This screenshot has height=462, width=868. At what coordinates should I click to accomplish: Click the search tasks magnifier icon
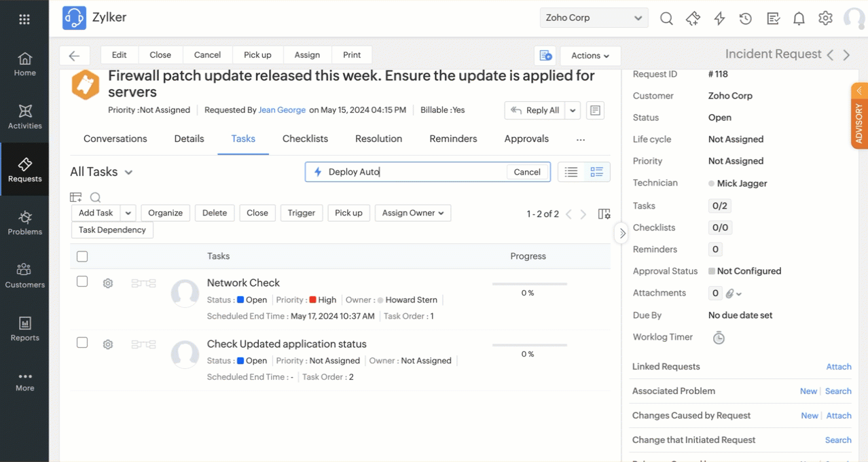(x=96, y=198)
